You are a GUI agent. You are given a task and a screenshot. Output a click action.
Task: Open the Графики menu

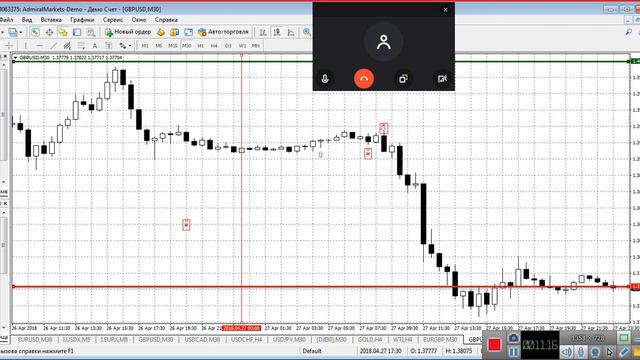pyautogui.click(x=82, y=20)
